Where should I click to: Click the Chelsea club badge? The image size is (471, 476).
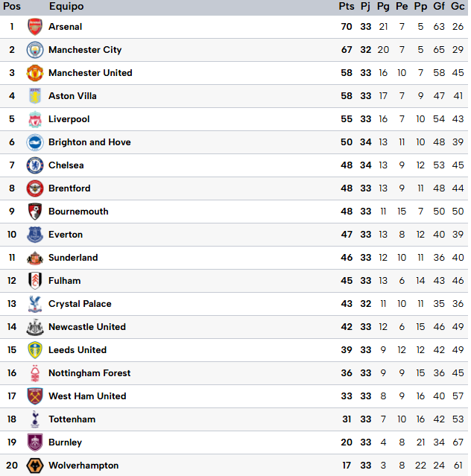click(x=35, y=165)
